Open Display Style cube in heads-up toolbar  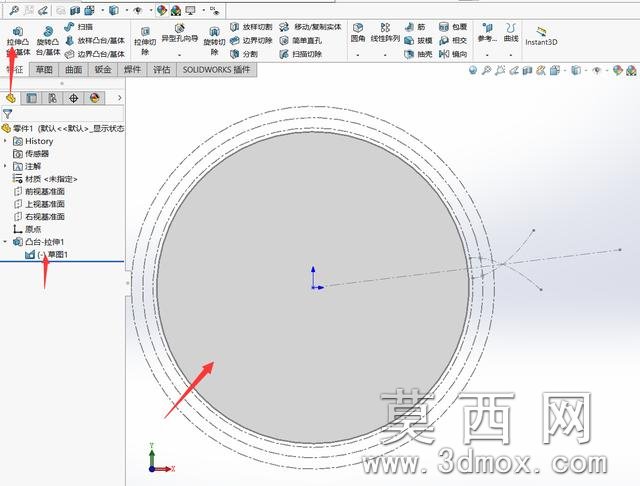576,71
